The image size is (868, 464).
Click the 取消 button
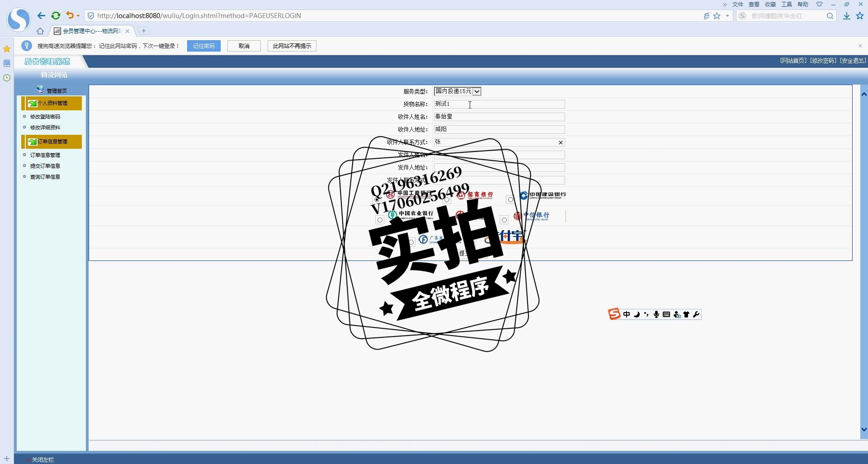(244, 46)
